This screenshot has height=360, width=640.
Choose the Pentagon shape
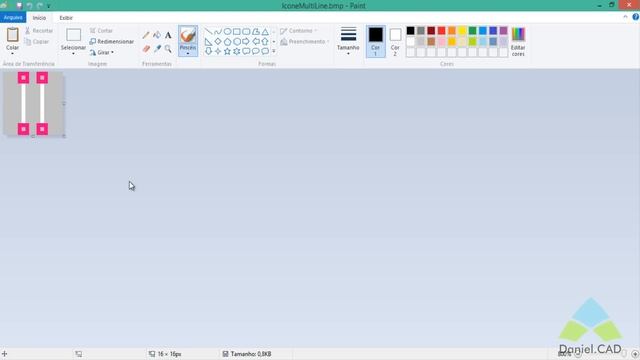tap(227, 41)
